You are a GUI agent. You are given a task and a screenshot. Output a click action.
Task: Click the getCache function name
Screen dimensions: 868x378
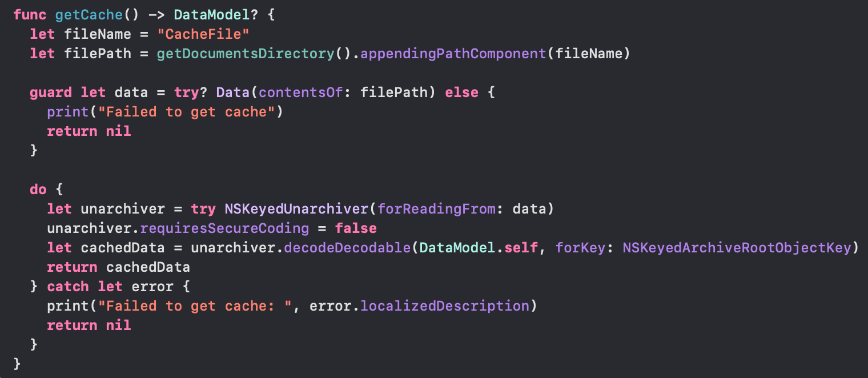click(85, 14)
